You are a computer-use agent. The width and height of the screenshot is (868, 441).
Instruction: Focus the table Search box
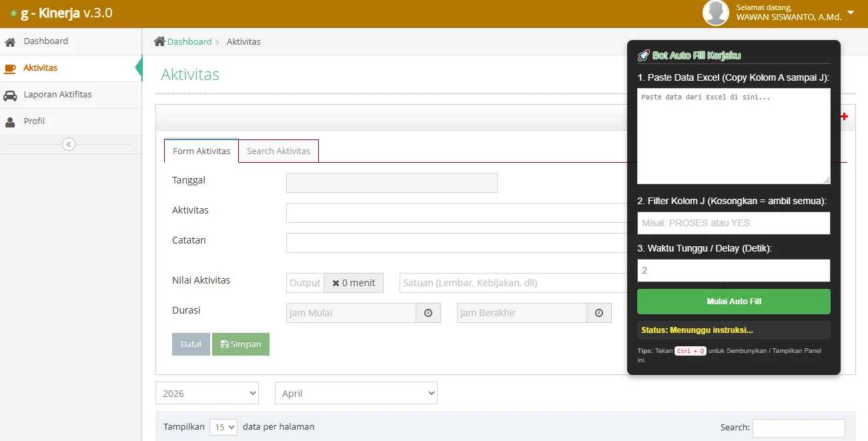799,428
